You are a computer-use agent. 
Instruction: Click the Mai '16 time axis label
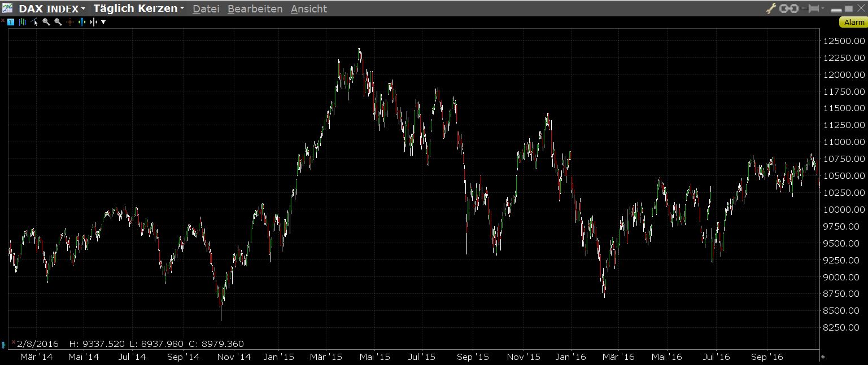click(666, 357)
